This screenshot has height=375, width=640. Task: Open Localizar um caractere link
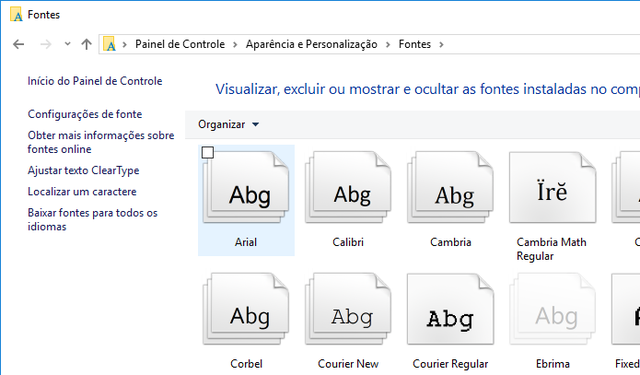point(82,192)
